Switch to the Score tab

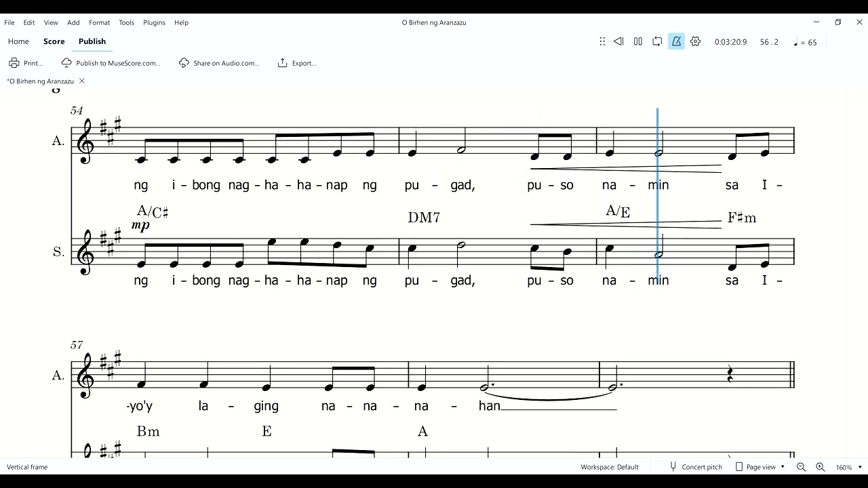pos(54,41)
